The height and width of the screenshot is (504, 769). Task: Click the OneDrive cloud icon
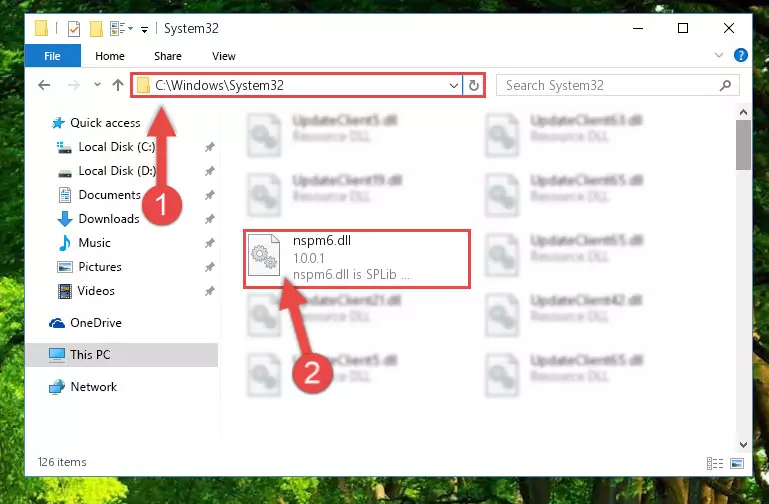point(57,323)
